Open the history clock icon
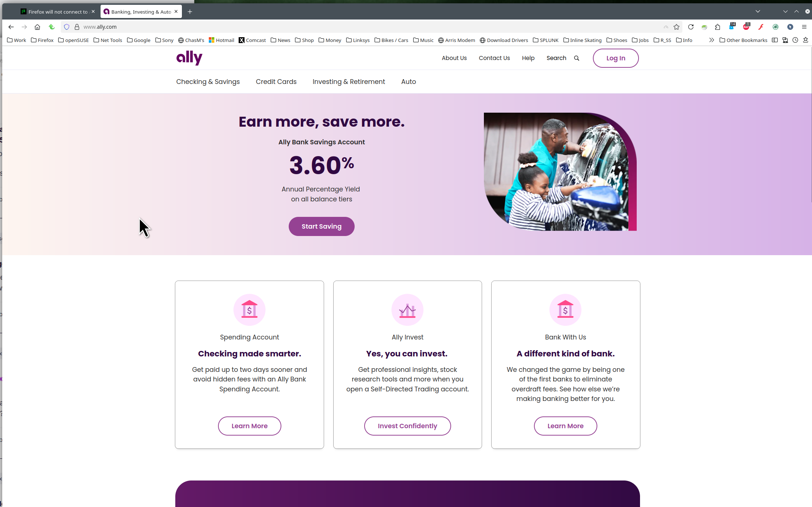The image size is (812, 507). coord(795,40)
